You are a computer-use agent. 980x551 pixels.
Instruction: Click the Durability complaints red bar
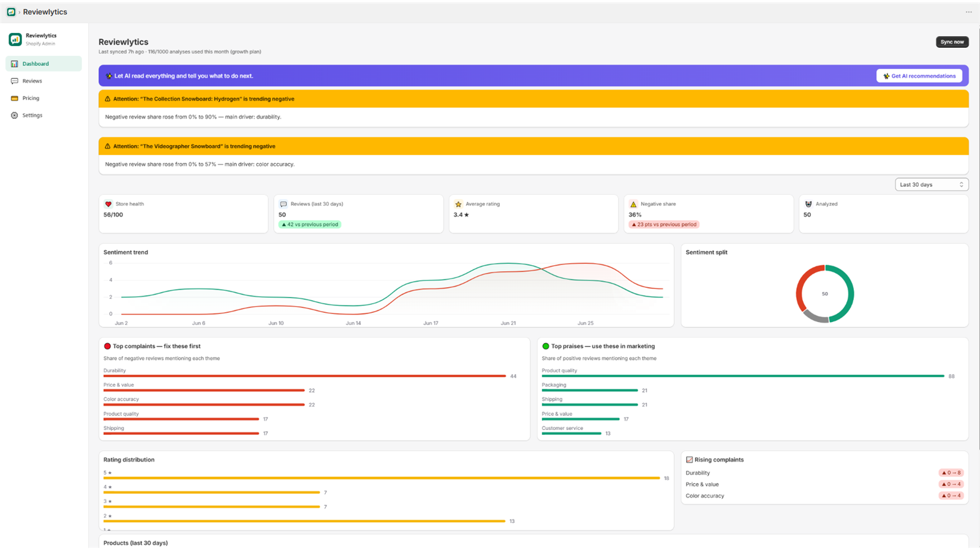pyautogui.click(x=304, y=376)
